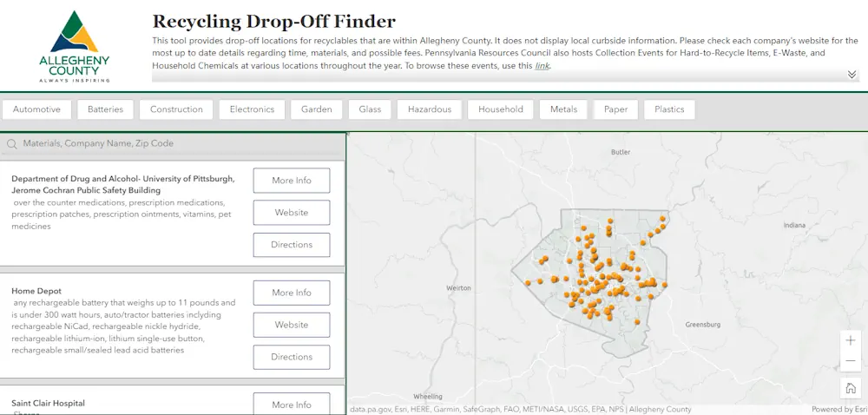Image resolution: width=868 pixels, height=415 pixels.
Task: Filter by Garden category
Action: pyautogui.click(x=317, y=109)
